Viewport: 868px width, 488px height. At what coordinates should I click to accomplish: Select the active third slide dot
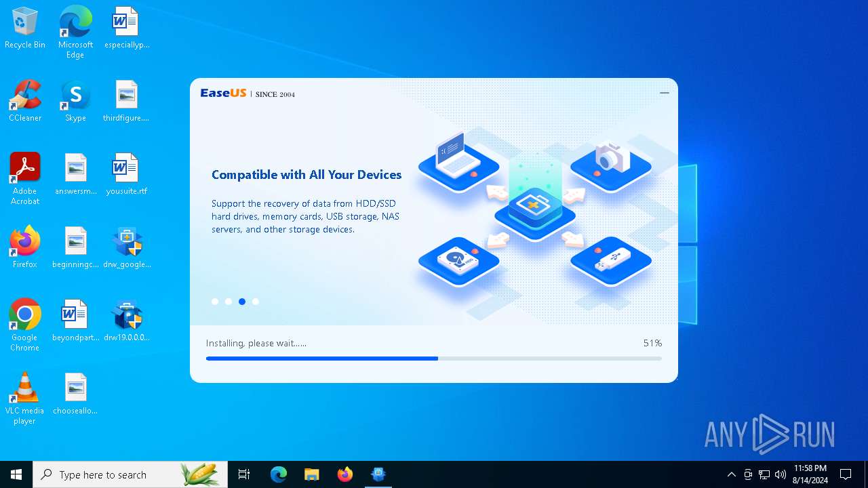(242, 302)
